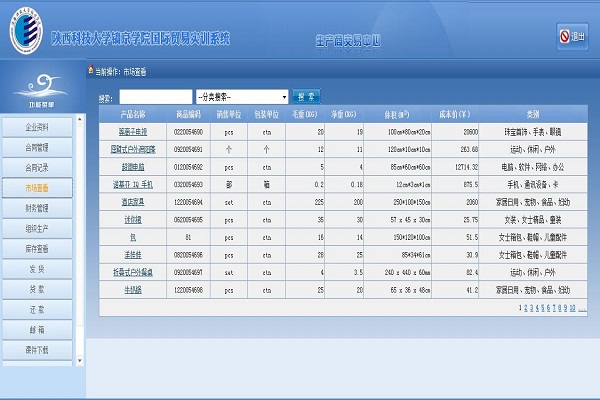Select 财务管理 from the sidebar menu
The width and height of the screenshot is (600, 400).
[38, 208]
